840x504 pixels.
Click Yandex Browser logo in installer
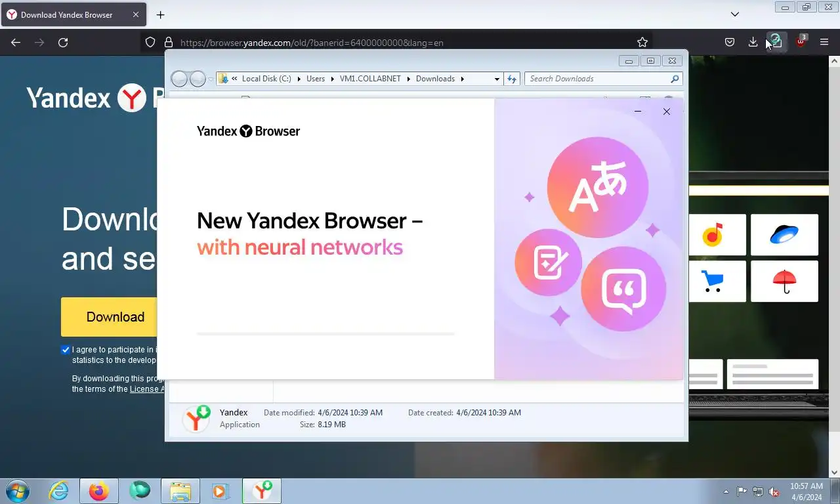click(x=248, y=131)
